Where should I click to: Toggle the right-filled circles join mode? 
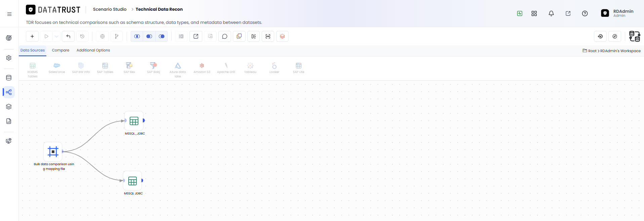point(162,36)
